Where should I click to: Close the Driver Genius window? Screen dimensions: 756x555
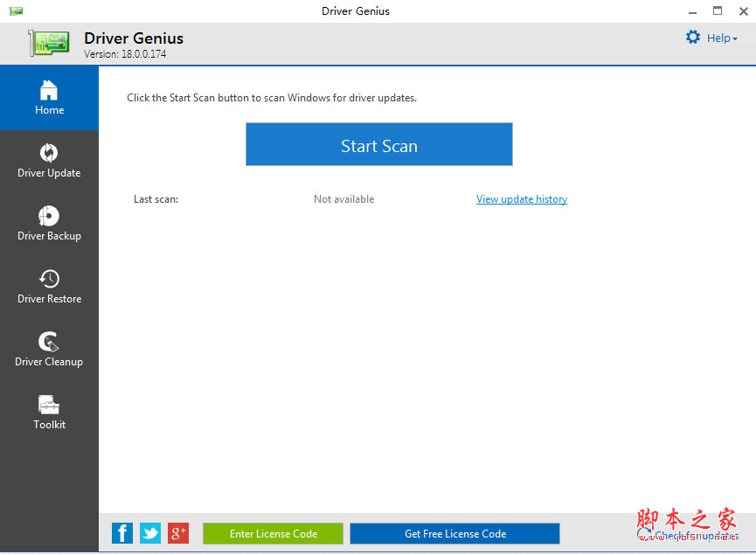tap(744, 11)
